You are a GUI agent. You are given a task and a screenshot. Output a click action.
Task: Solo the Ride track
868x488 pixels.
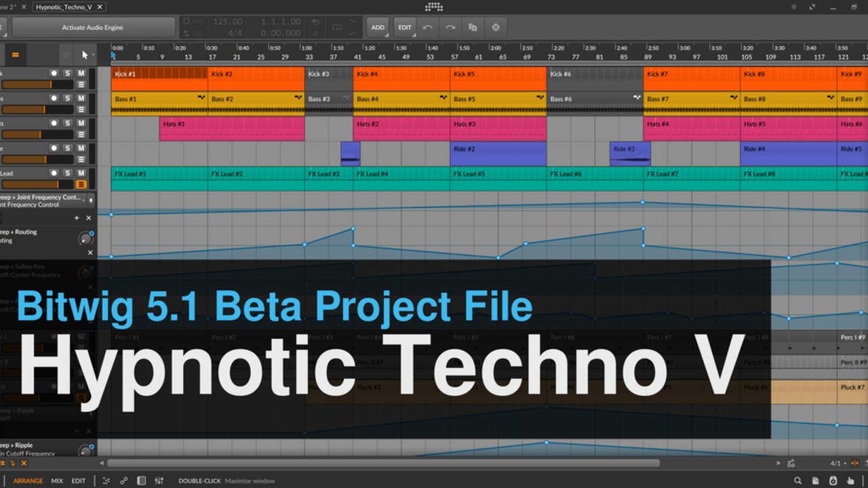(68, 148)
